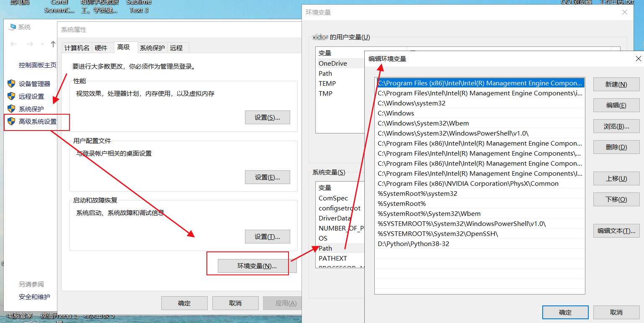Switch to the 计算机名 tab
The image size is (644, 323).
click(77, 48)
